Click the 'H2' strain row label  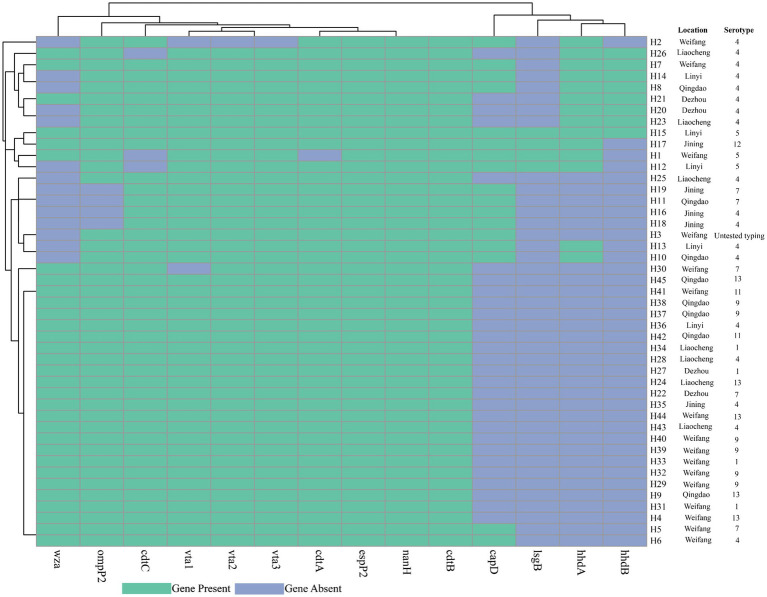tap(655, 42)
